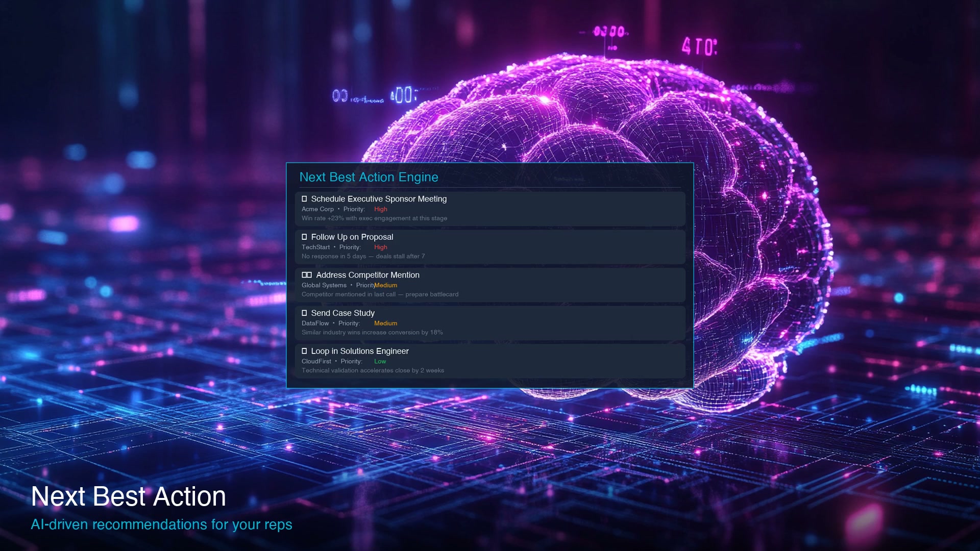
Task: Click icon beside Send Case Study
Action: coord(304,313)
